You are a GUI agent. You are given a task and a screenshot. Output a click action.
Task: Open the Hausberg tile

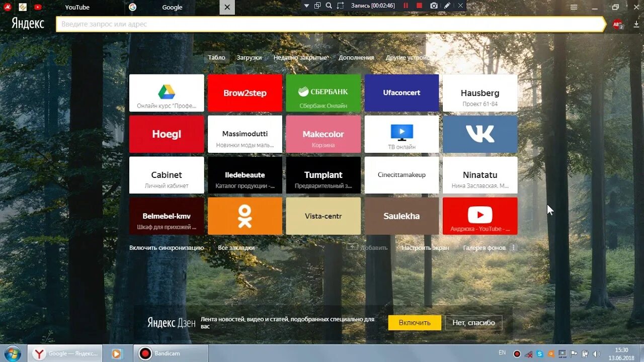pyautogui.click(x=480, y=93)
